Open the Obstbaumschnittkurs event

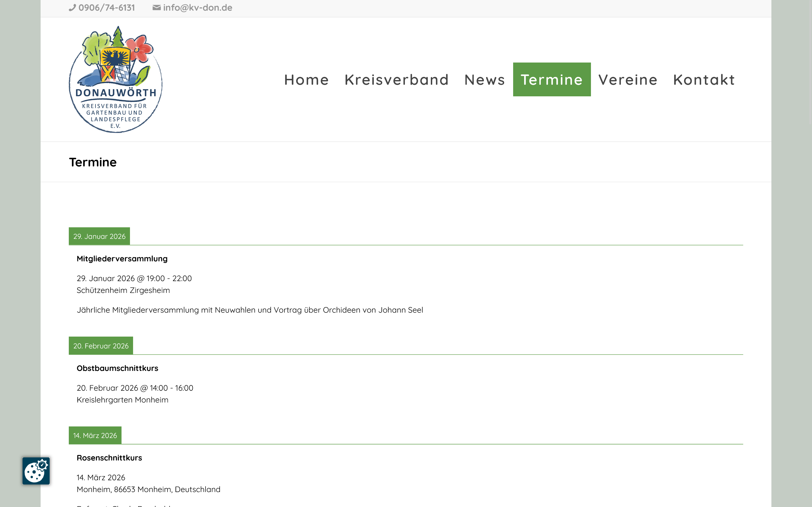pos(118,368)
